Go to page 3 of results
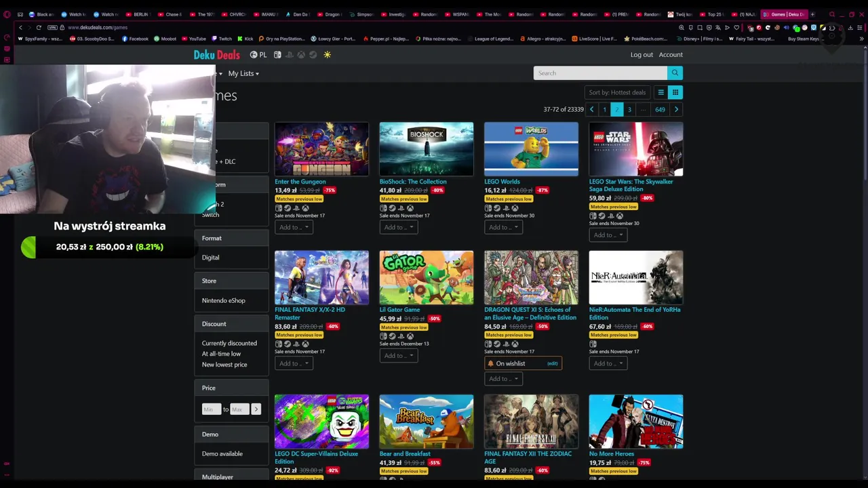 click(629, 109)
